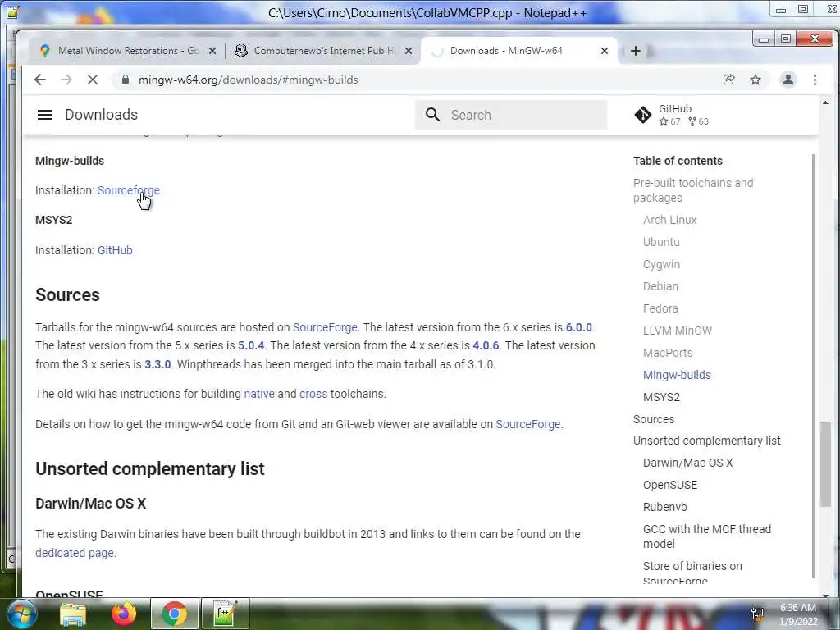Open the GitHub repository link
Screen dimensions: 840x630
click(x=673, y=115)
